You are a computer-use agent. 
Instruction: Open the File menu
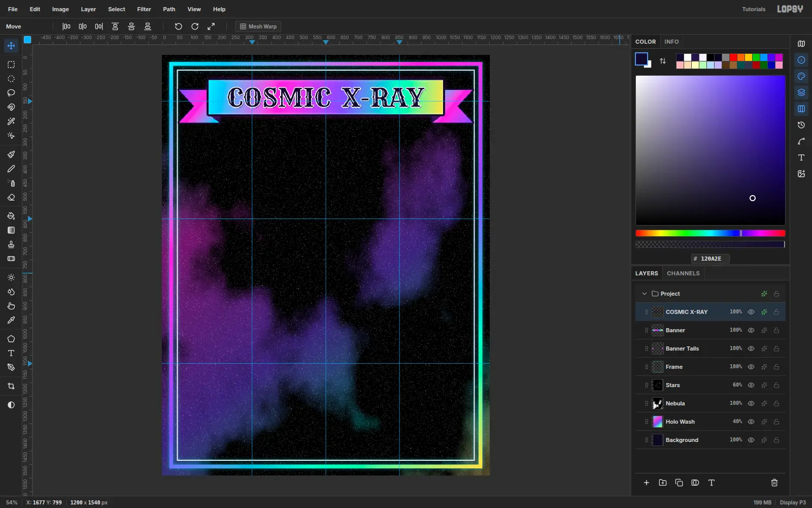[13, 9]
